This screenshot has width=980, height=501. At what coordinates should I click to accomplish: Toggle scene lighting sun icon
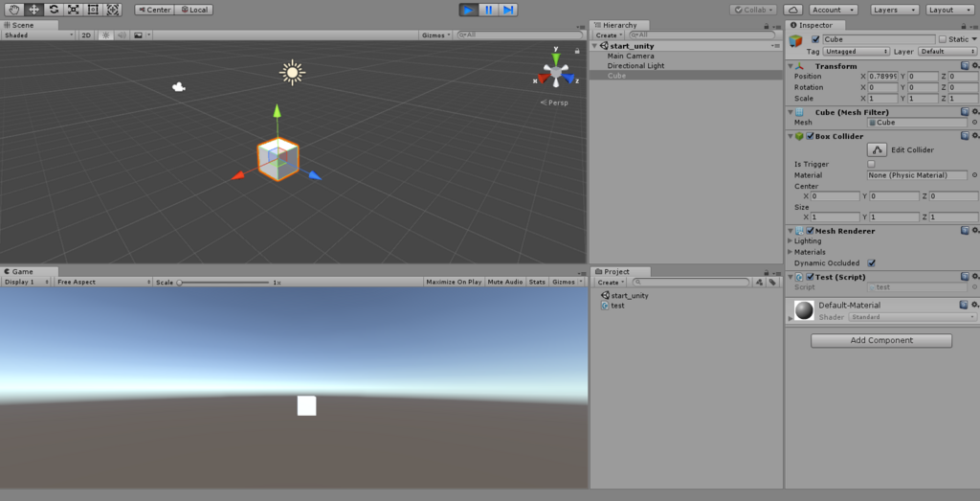[105, 35]
